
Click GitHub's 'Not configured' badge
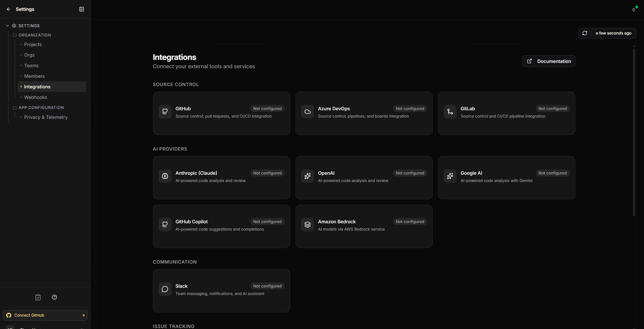[x=267, y=108]
